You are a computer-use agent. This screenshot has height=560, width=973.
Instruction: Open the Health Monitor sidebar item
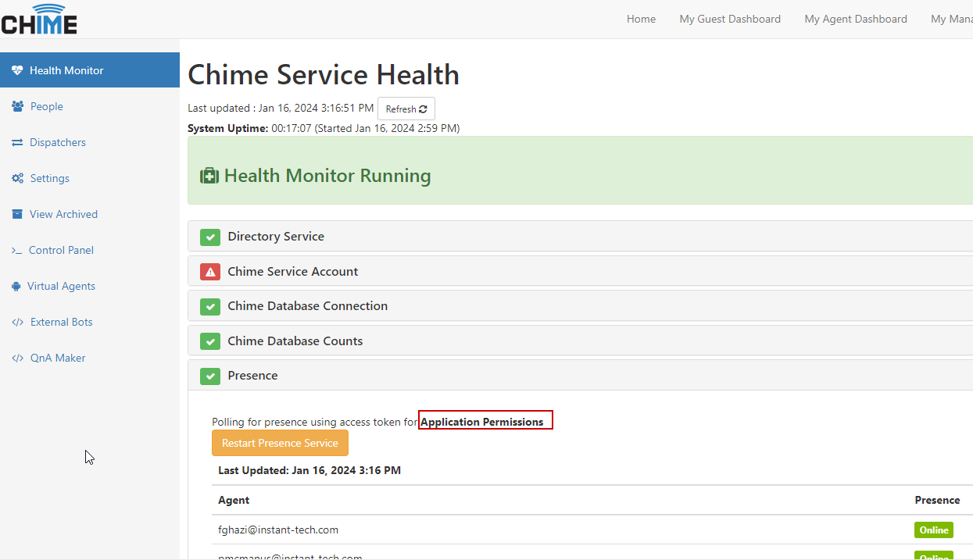click(x=90, y=70)
